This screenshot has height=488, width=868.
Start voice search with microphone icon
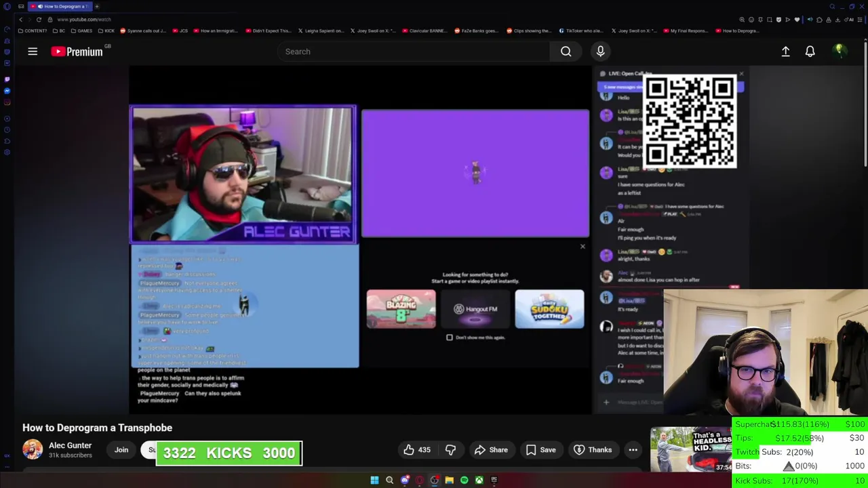[600, 52]
